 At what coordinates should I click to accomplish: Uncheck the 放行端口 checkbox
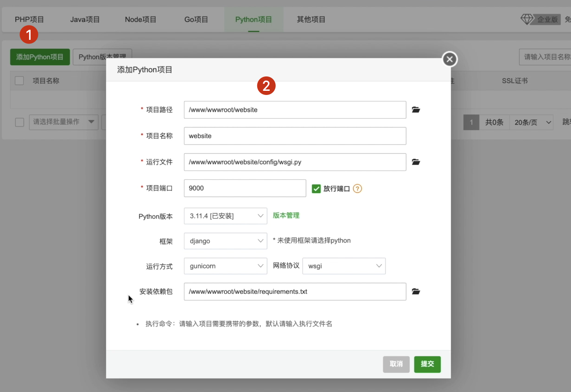316,189
